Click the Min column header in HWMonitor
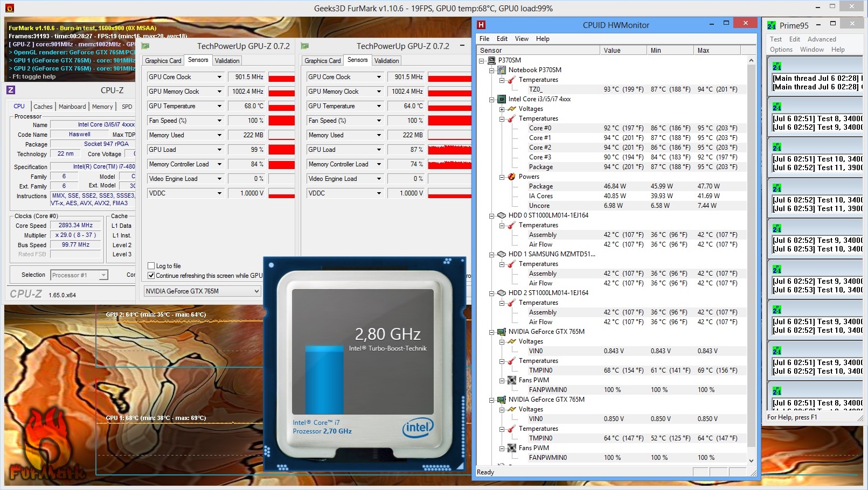The image size is (868, 490). point(670,51)
